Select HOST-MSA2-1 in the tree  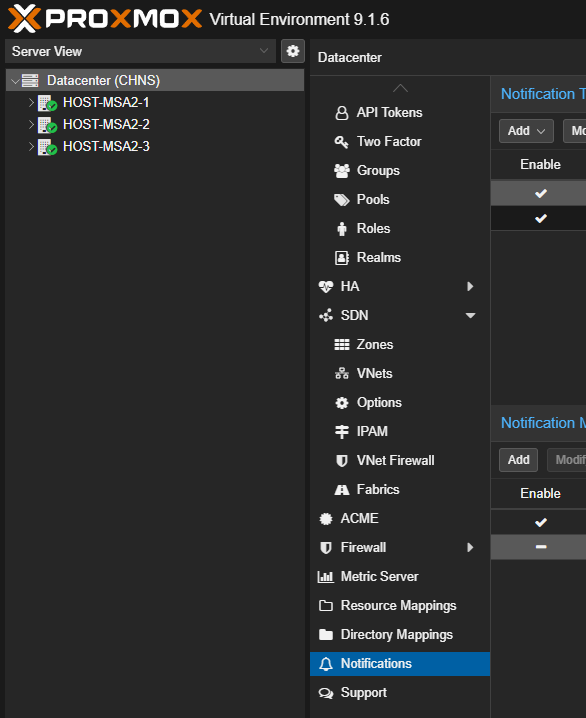click(x=106, y=102)
